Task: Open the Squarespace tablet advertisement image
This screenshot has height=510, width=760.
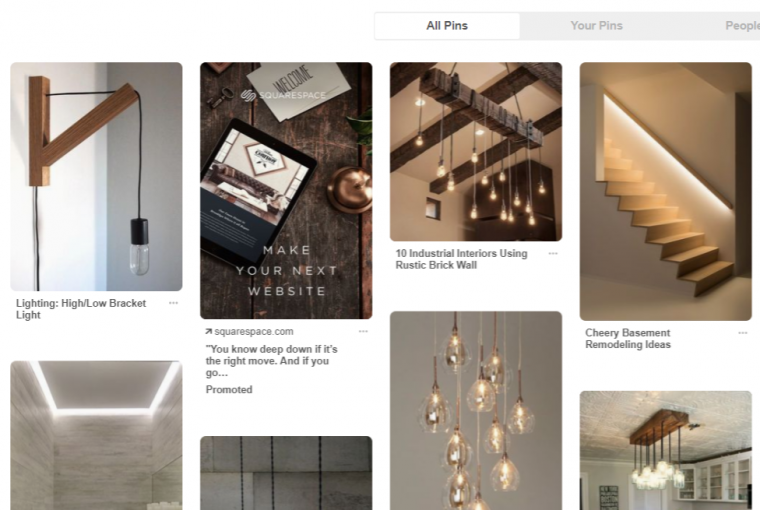Action: [x=286, y=191]
